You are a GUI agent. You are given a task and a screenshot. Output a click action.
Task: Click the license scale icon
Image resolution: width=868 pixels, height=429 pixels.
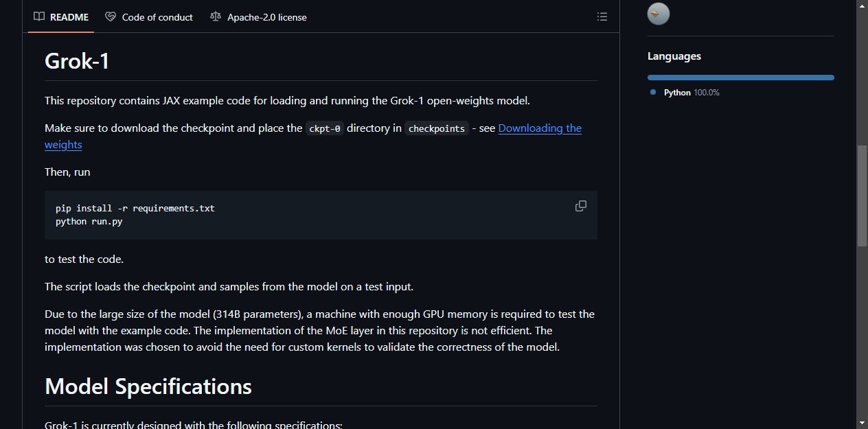pyautogui.click(x=216, y=17)
